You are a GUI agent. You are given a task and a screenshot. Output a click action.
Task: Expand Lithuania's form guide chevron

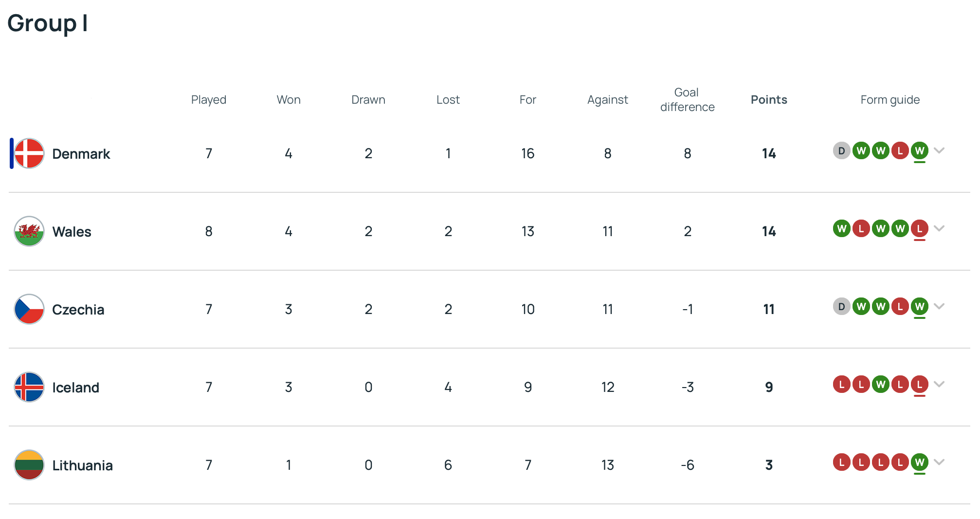(x=940, y=462)
